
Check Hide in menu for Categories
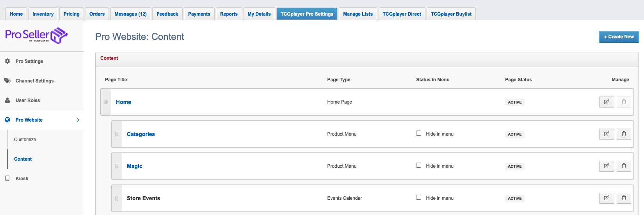coord(419,133)
